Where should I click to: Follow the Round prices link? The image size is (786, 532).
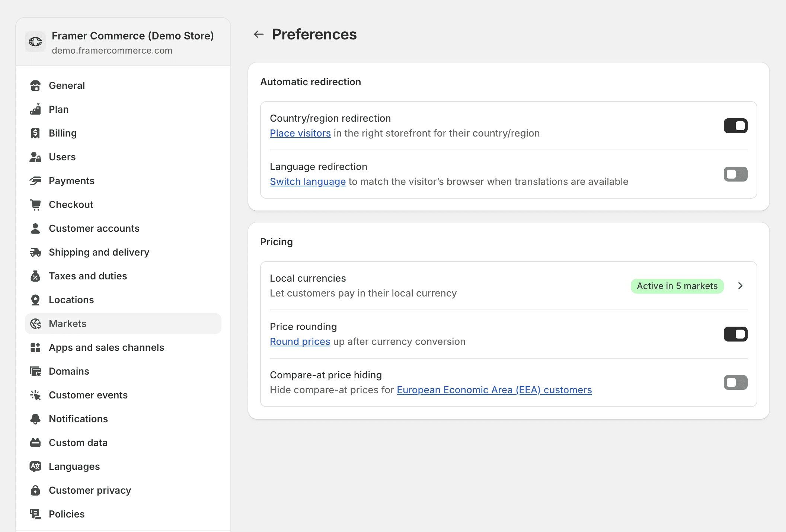[300, 342]
